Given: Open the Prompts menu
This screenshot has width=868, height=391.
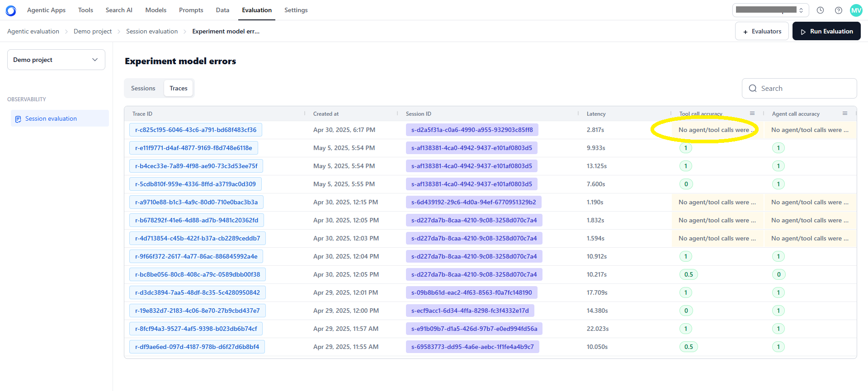Looking at the screenshot, I should tap(191, 10).
